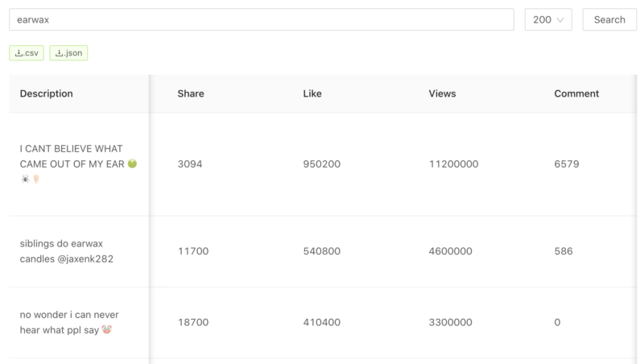Click the Description column header

coord(47,93)
